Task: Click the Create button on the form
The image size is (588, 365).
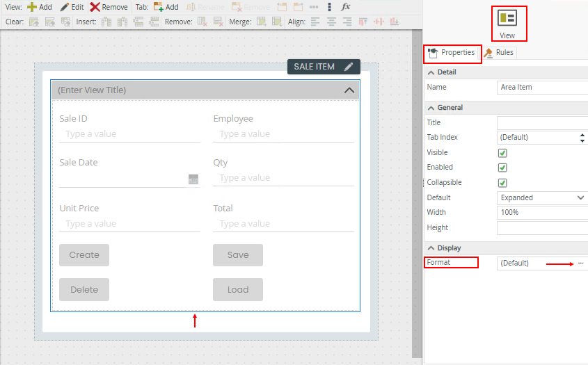Action: tap(84, 255)
